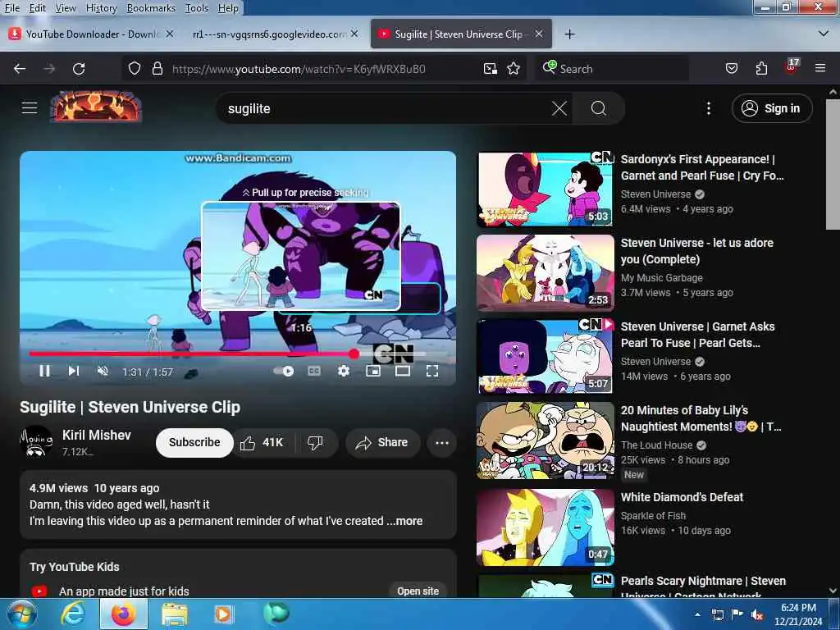The width and height of the screenshot is (840, 630).
Task: Open Firefox application menu
Action: [820, 68]
